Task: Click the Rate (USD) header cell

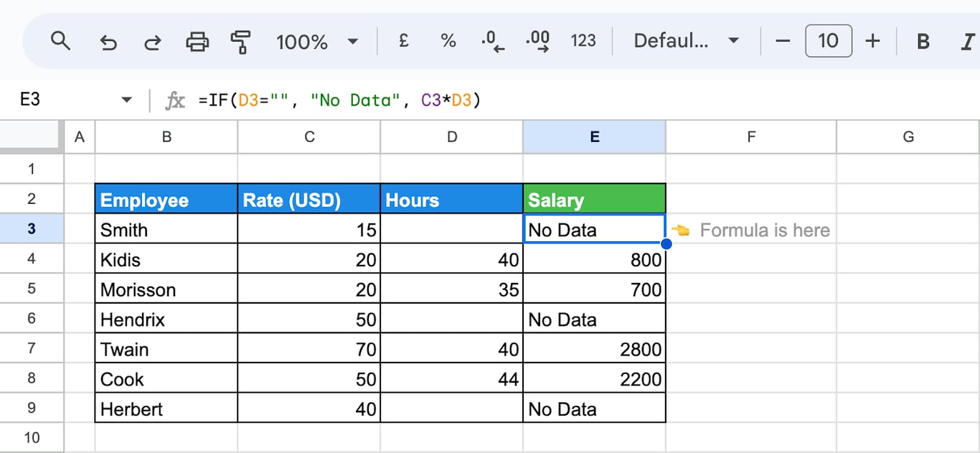Action: [x=309, y=199]
